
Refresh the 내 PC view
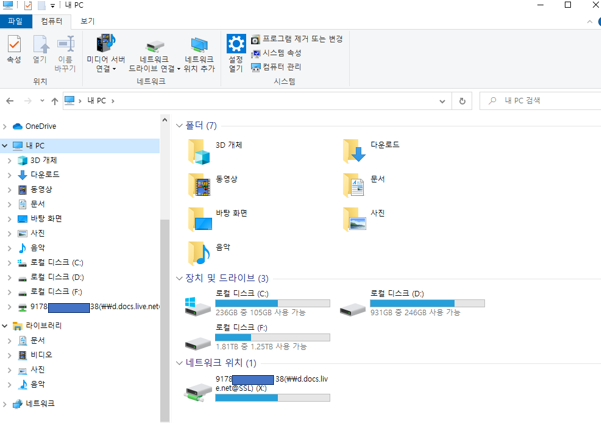(462, 101)
